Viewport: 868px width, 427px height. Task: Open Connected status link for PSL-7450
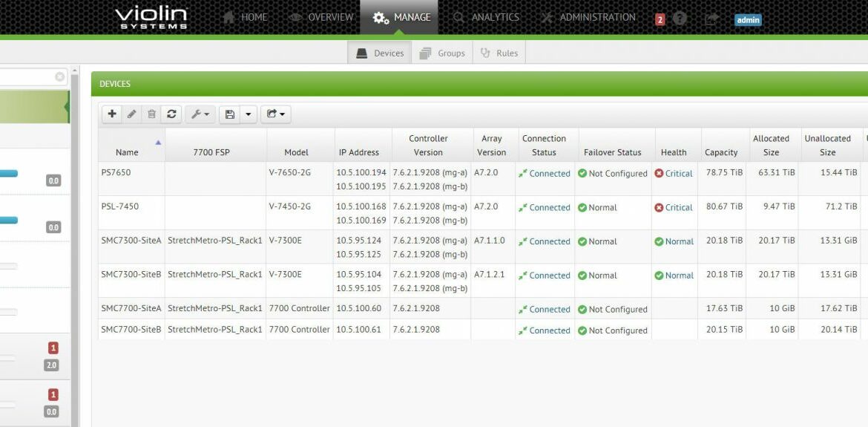point(550,207)
